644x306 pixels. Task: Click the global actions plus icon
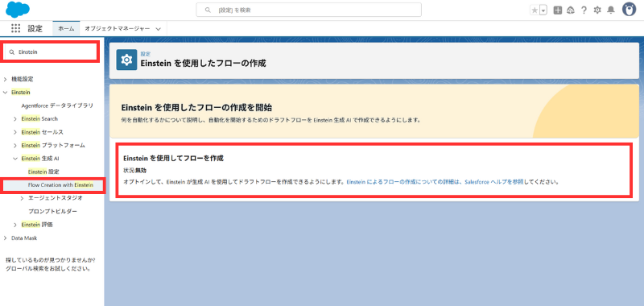[x=557, y=10]
